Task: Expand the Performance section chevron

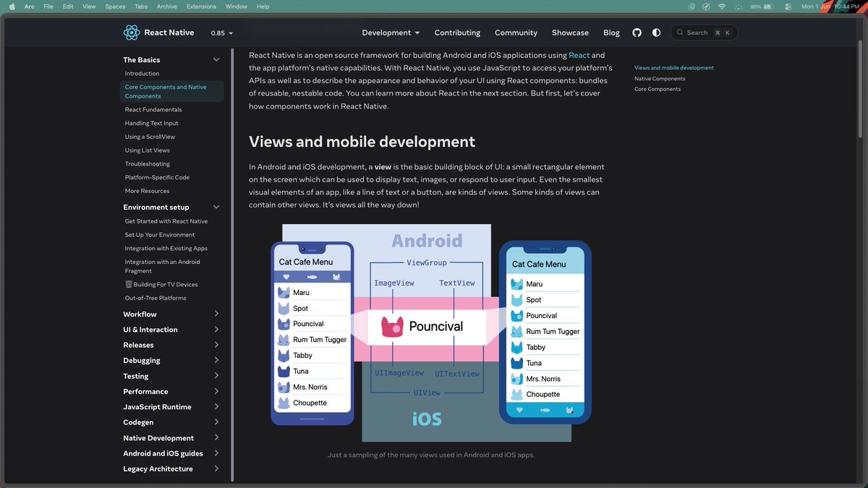Action: coord(216,391)
